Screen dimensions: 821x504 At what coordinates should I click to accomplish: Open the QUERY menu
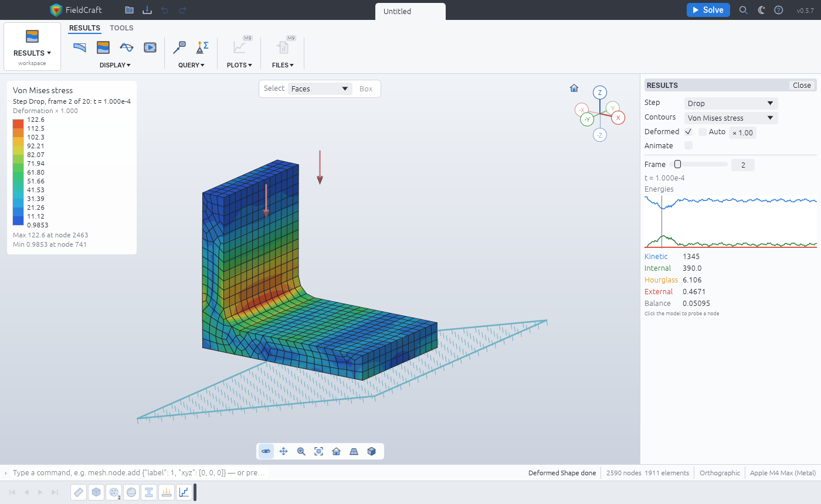coord(191,65)
